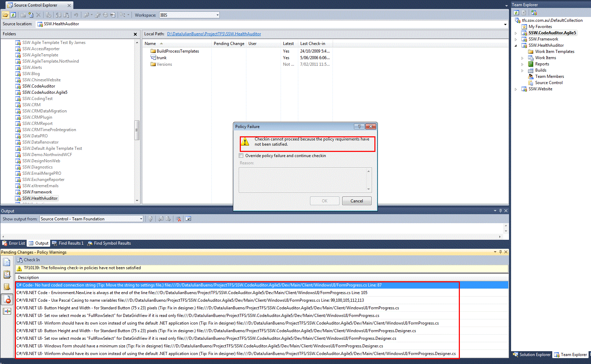This screenshot has height=364, width=591.
Task: Open Show output from dropdown
Action: pos(141,219)
